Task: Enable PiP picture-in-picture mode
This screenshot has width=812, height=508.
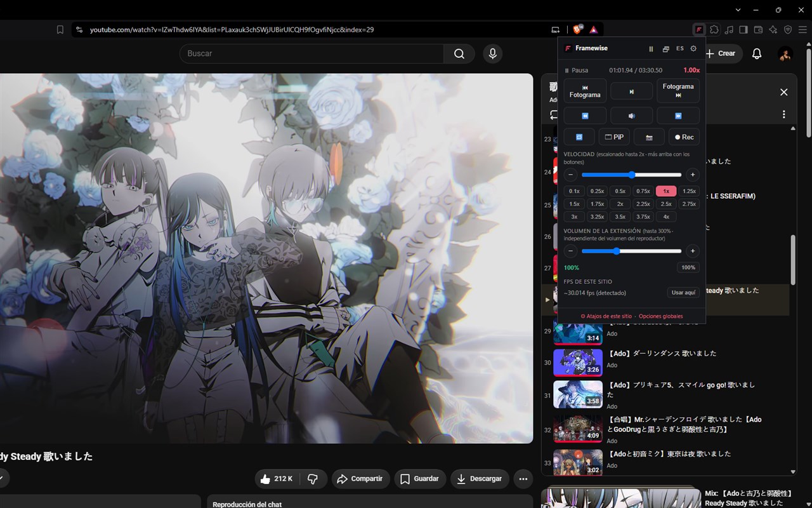Action: point(614,137)
